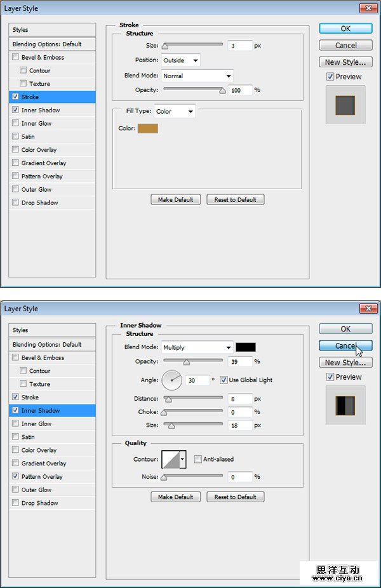Image resolution: width=381 pixels, height=588 pixels.
Task: Open the Blend Mode dropdown showing Multiply
Action: [197, 347]
